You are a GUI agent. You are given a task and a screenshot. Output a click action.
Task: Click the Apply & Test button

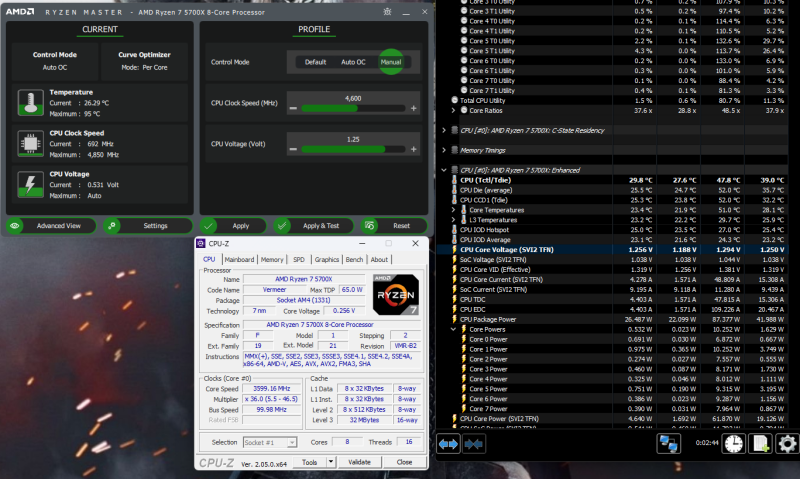(x=314, y=225)
